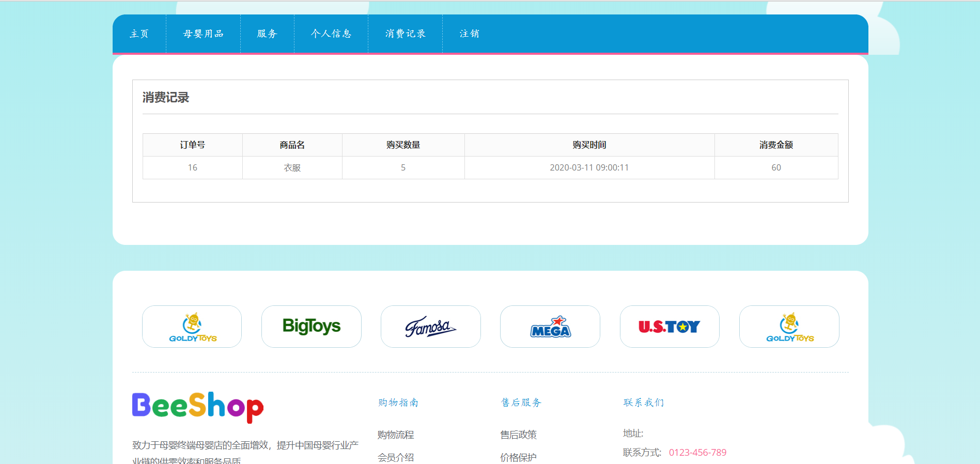Open the 售后政策 footer link
Screen dimensions: 980x464
tap(519, 435)
